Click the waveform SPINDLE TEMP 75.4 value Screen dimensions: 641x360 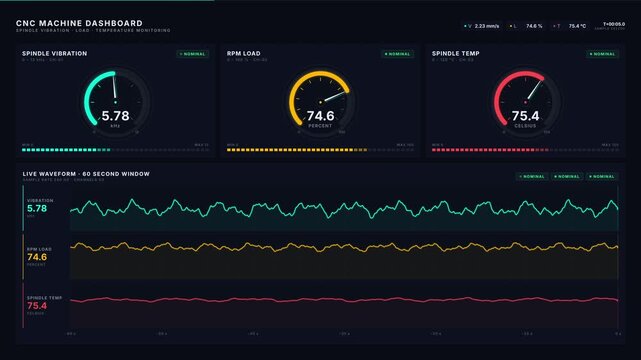point(37,306)
